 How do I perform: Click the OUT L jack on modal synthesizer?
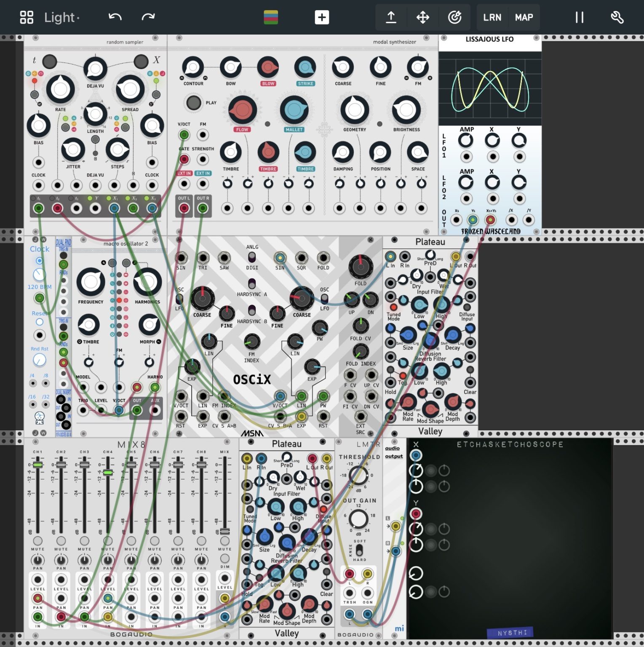coord(184,208)
